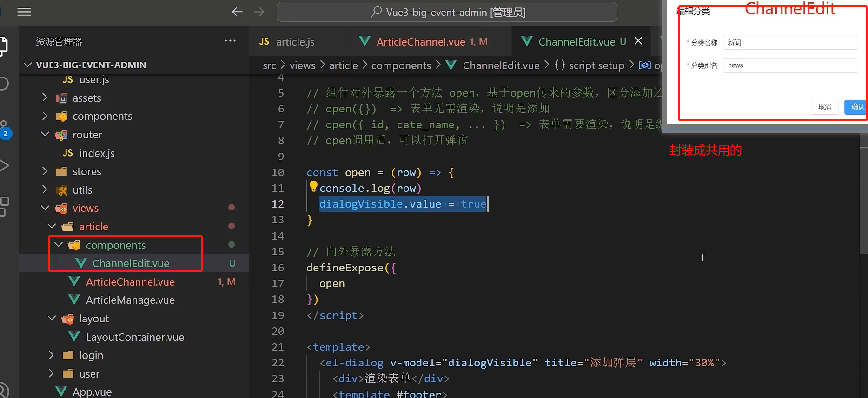
Task: Click the 取消 button in the dialog
Action: [x=825, y=107]
